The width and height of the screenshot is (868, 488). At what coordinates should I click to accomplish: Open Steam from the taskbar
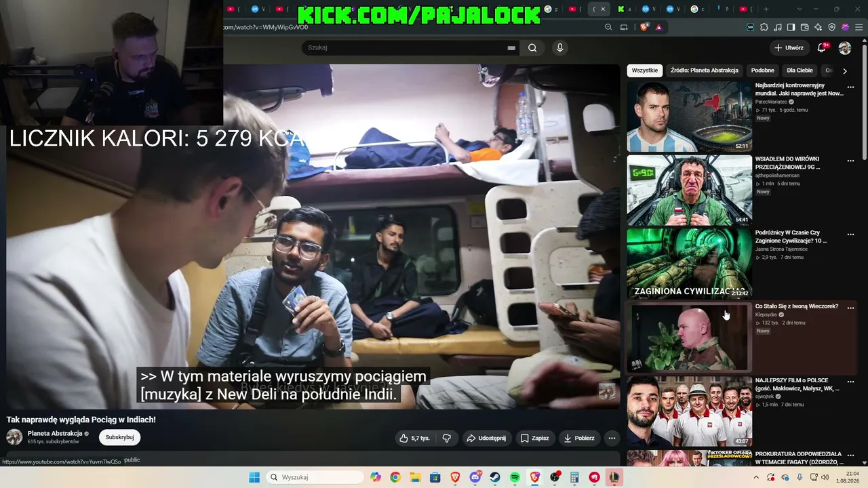tap(495, 477)
